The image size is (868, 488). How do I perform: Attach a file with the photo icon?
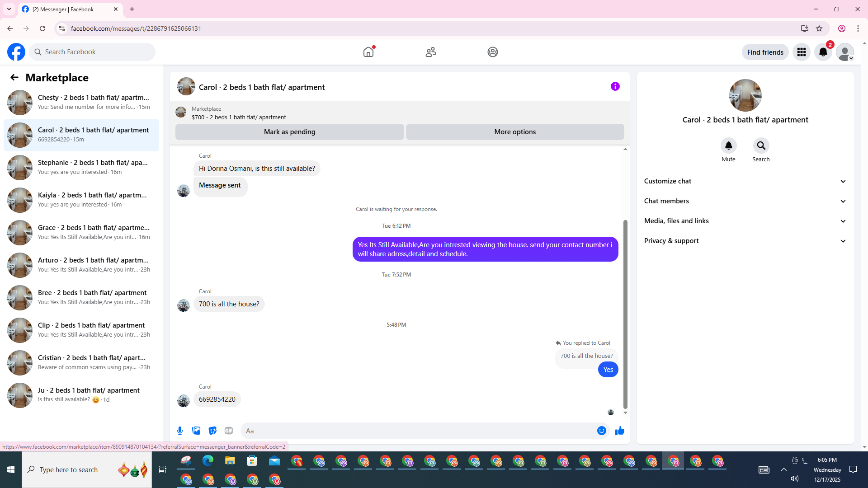click(196, 431)
